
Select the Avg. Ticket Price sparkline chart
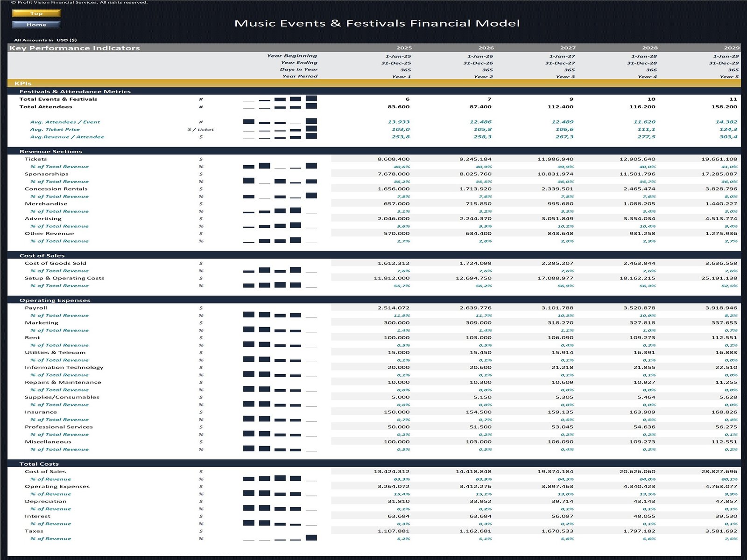[x=280, y=129]
